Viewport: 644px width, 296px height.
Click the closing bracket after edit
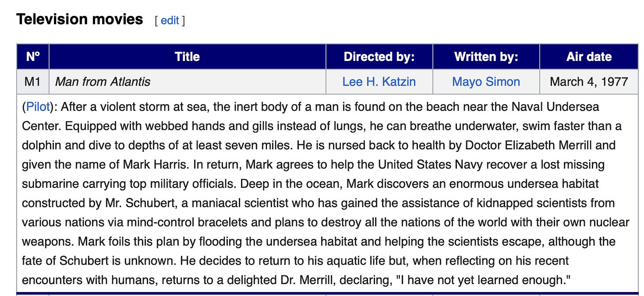(184, 20)
